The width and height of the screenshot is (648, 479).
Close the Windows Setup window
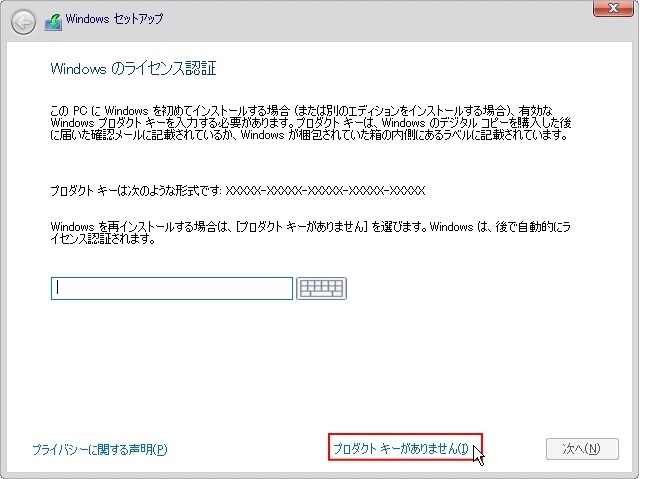pyautogui.click(x=613, y=8)
